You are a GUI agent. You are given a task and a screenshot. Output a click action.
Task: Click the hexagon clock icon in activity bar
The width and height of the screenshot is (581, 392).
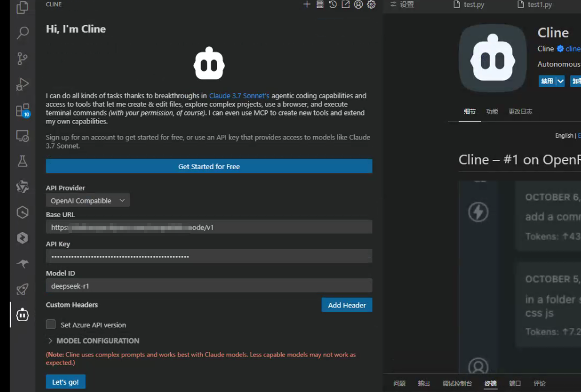pyautogui.click(x=22, y=213)
